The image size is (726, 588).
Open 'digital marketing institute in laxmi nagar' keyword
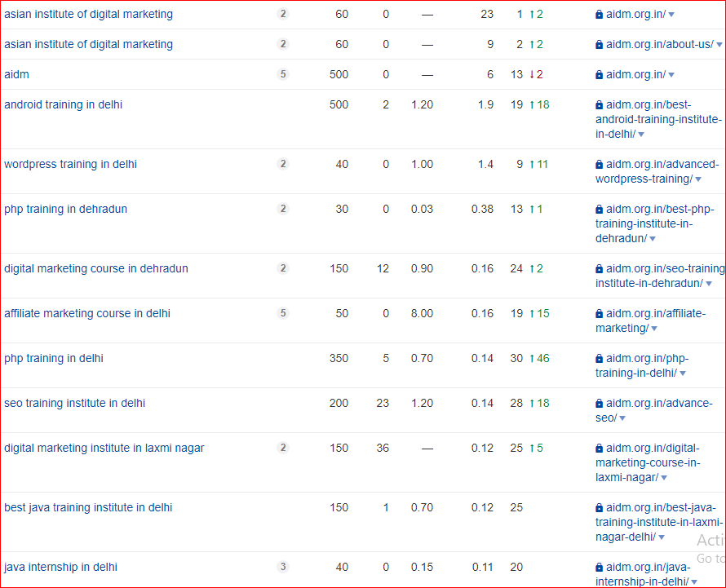(x=104, y=449)
